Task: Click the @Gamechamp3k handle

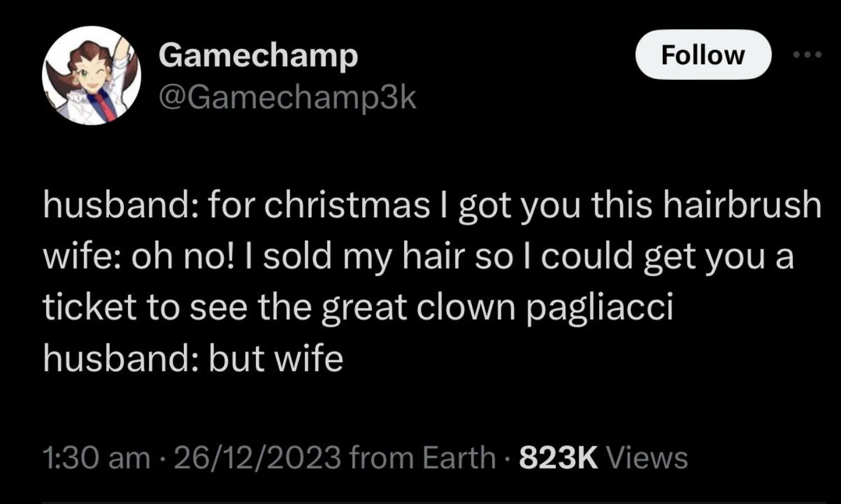Action: pyautogui.click(x=287, y=98)
